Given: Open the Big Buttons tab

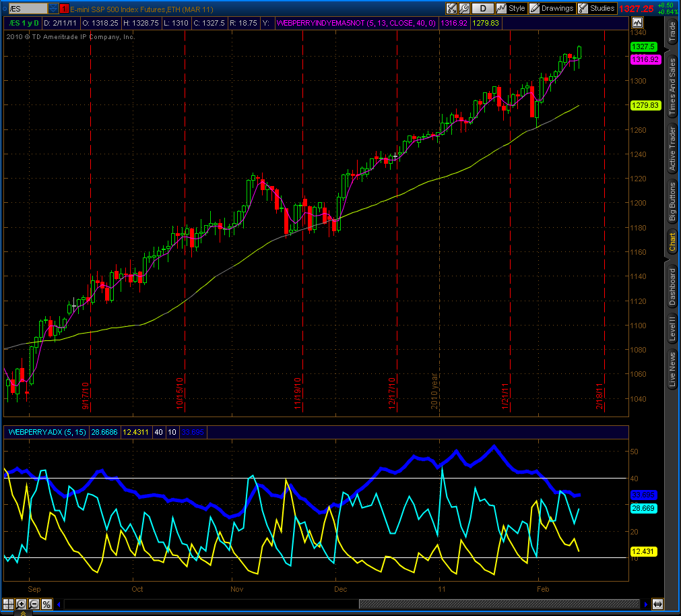Looking at the screenshot, I should click(x=672, y=201).
